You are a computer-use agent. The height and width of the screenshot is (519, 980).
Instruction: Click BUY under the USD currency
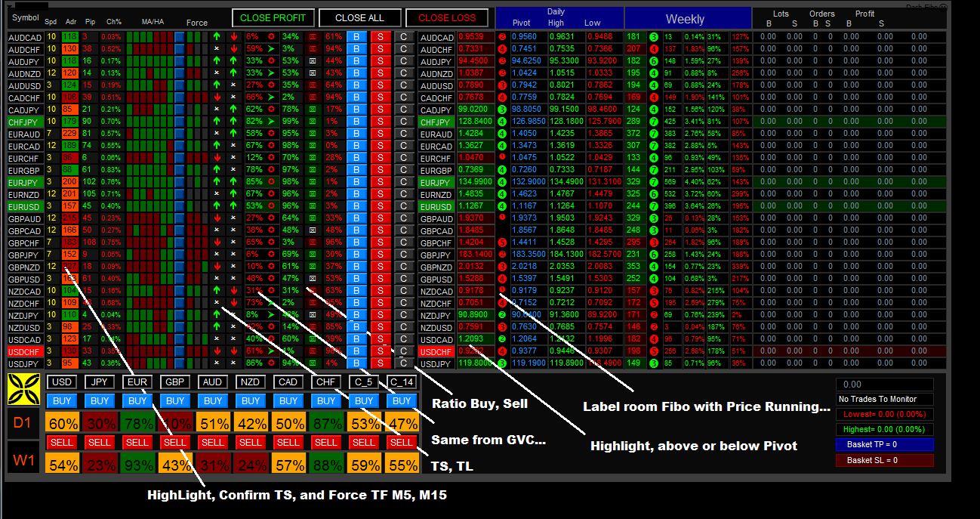click(62, 401)
